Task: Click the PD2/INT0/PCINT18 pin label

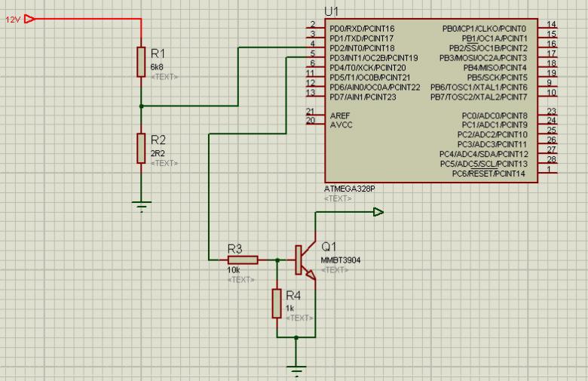Action: [362, 48]
